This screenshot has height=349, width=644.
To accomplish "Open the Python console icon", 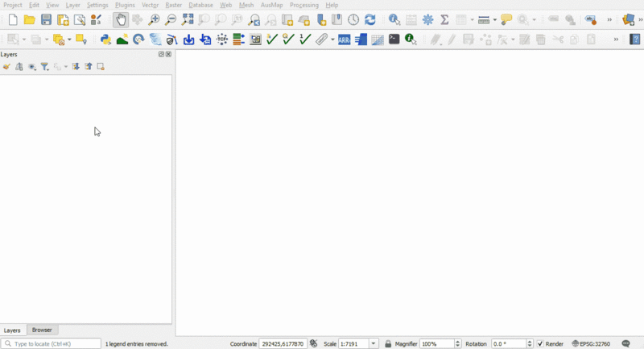I will 105,39.
